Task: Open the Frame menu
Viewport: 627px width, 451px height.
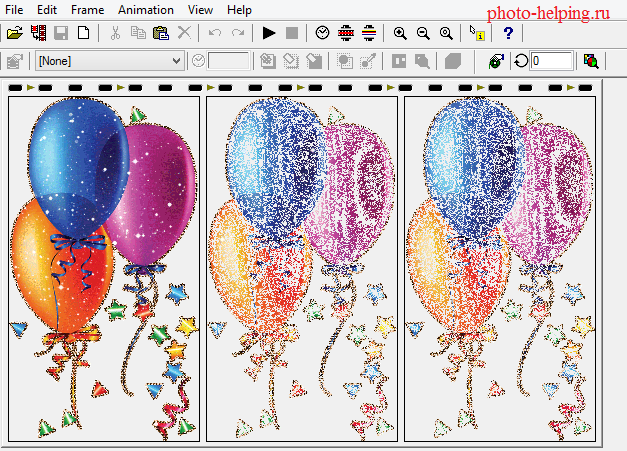Action: coord(88,10)
